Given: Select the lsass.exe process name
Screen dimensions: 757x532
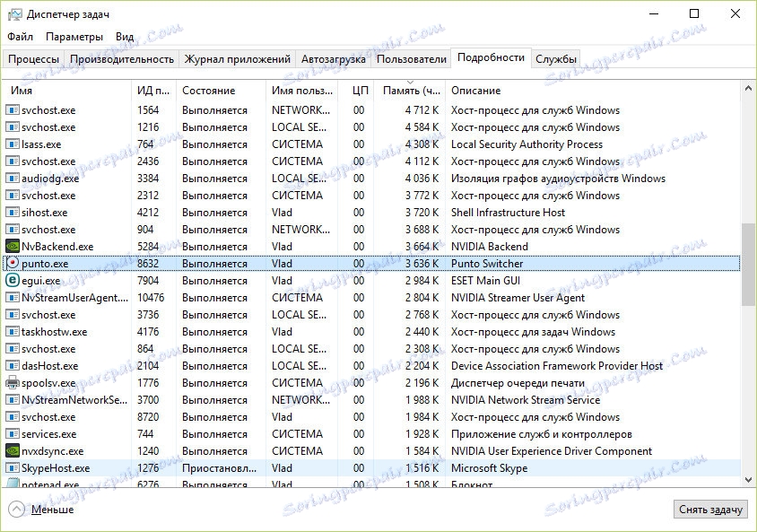Looking at the screenshot, I should 41,144.
